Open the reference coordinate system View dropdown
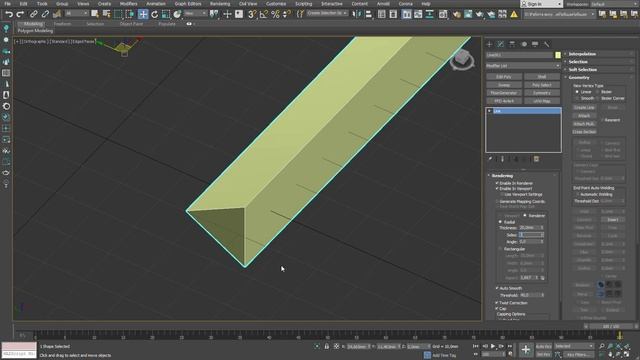640x360 pixels. pos(196,14)
